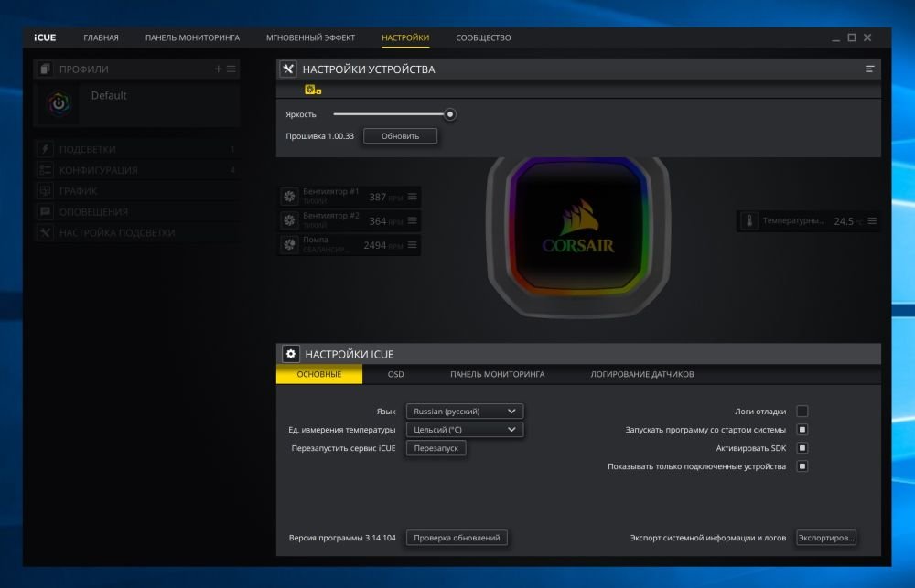The height and width of the screenshot is (588, 915).
Task: Click the Проверка обновлений button
Action: pyautogui.click(x=457, y=538)
